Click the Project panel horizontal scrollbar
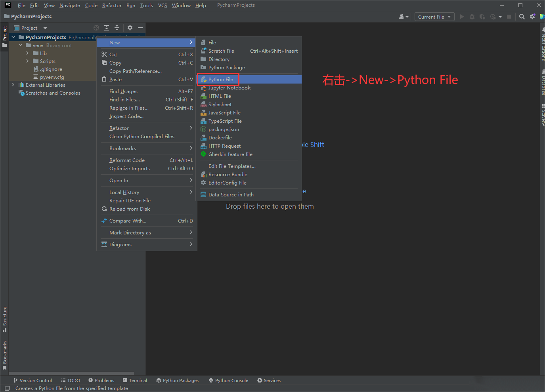This screenshot has width=545, height=392. 71,373
